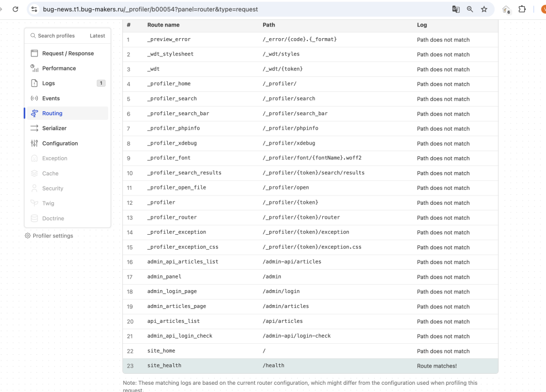
Task: Select the disabled Cache menu item
Action: [x=68, y=173]
